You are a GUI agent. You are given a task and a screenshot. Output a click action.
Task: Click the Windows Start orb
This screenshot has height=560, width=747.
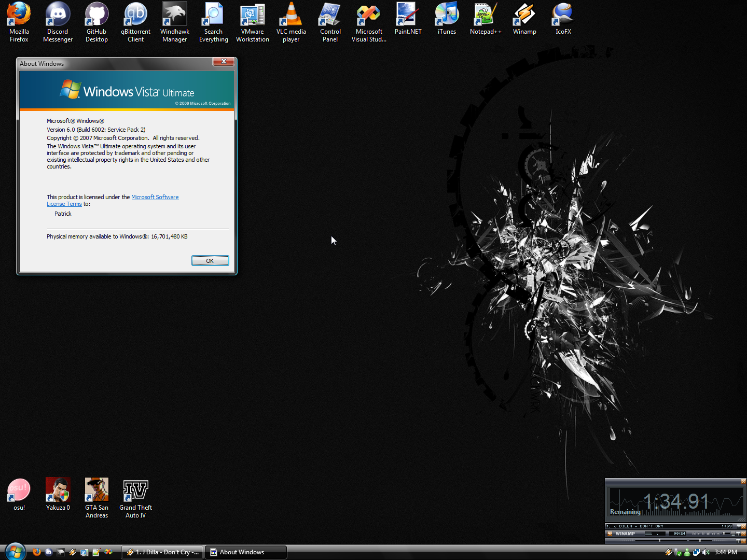click(x=15, y=552)
